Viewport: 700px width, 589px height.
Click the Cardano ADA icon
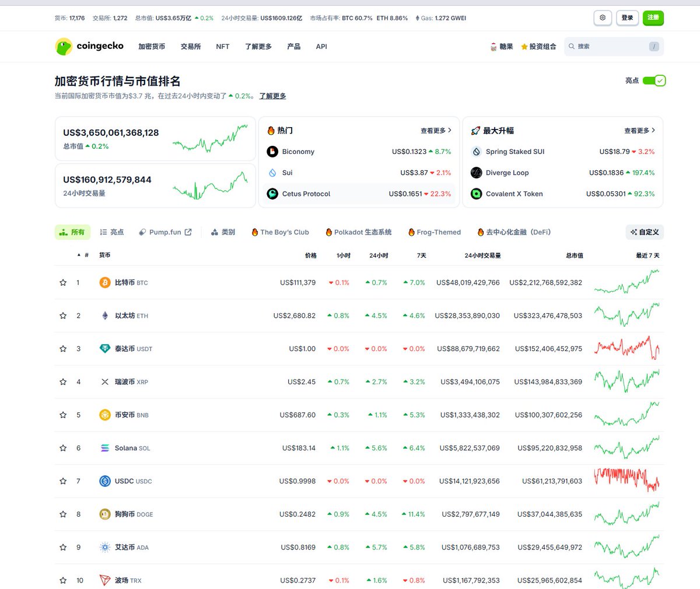[x=105, y=547]
